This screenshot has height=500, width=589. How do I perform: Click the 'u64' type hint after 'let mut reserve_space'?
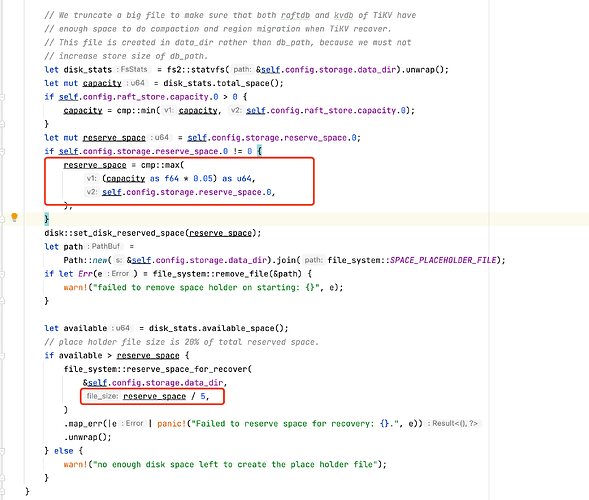[162, 137]
